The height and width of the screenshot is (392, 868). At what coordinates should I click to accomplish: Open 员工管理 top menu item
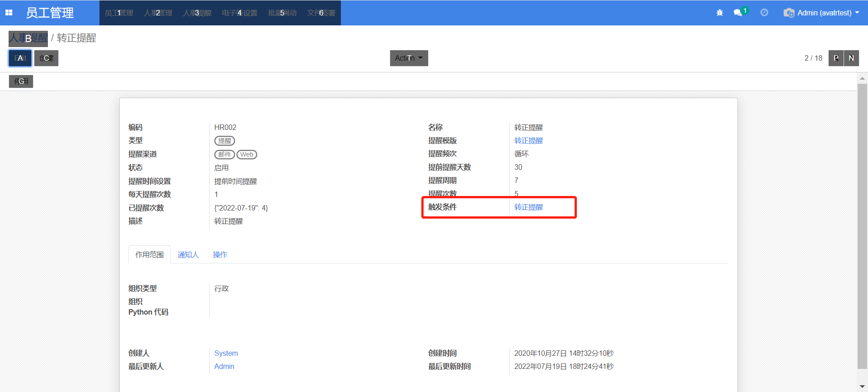[x=119, y=13]
